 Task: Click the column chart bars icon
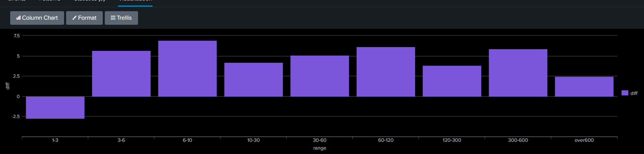coord(18,18)
